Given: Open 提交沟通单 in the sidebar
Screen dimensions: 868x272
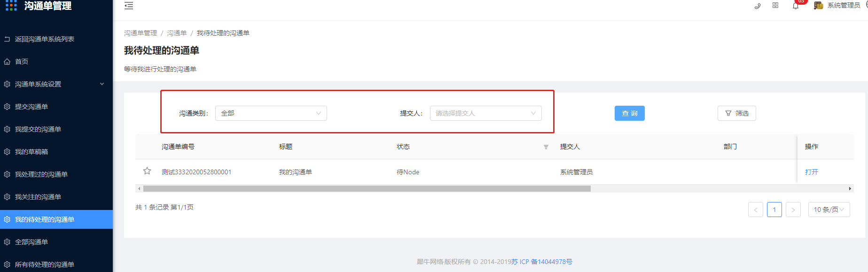Looking at the screenshot, I should click(x=56, y=107).
